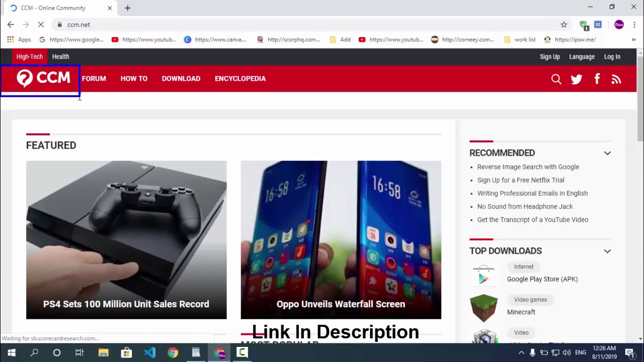Viewport: 644px width, 362px height.
Task: Open the site search magnifier icon
Action: [x=556, y=79]
